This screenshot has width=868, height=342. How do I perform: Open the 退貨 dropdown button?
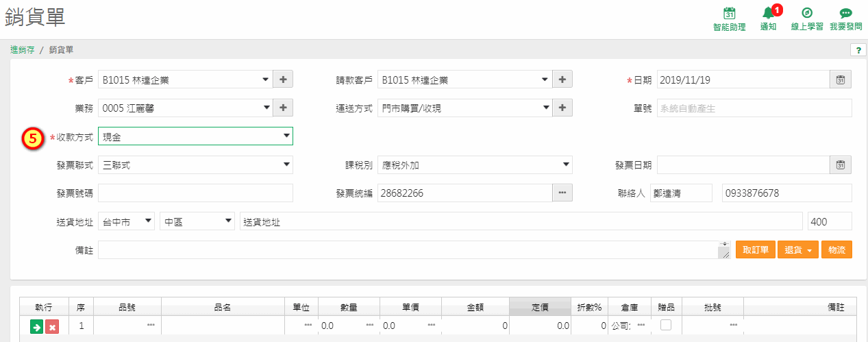[798, 250]
